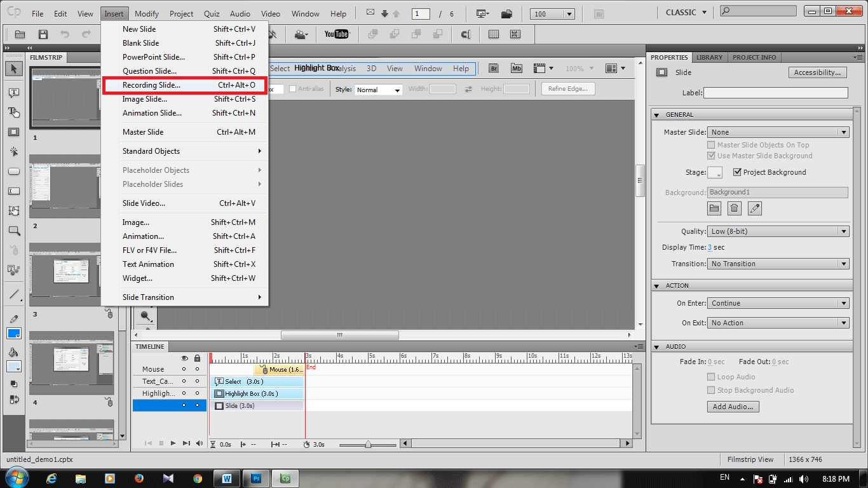Toggle lock dot for Text_Caption timeline row
The width and height of the screenshot is (868, 488).
pyautogui.click(x=197, y=381)
